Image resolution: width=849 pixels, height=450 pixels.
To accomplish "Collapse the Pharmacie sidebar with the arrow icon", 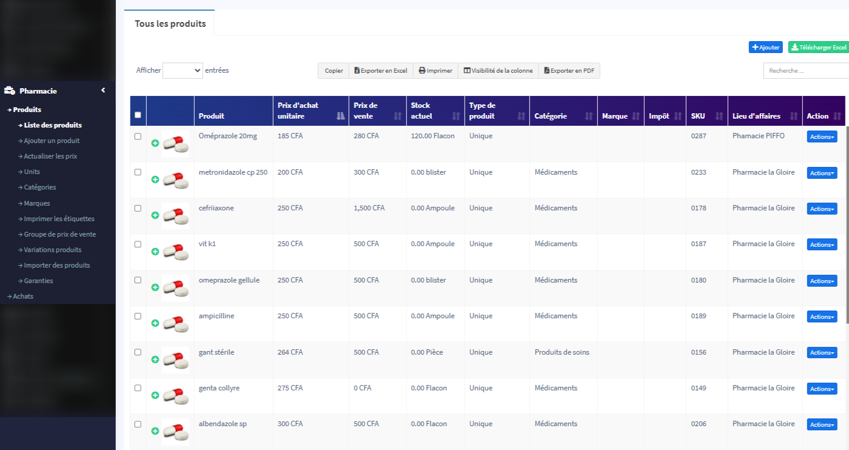I will pos(103,91).
